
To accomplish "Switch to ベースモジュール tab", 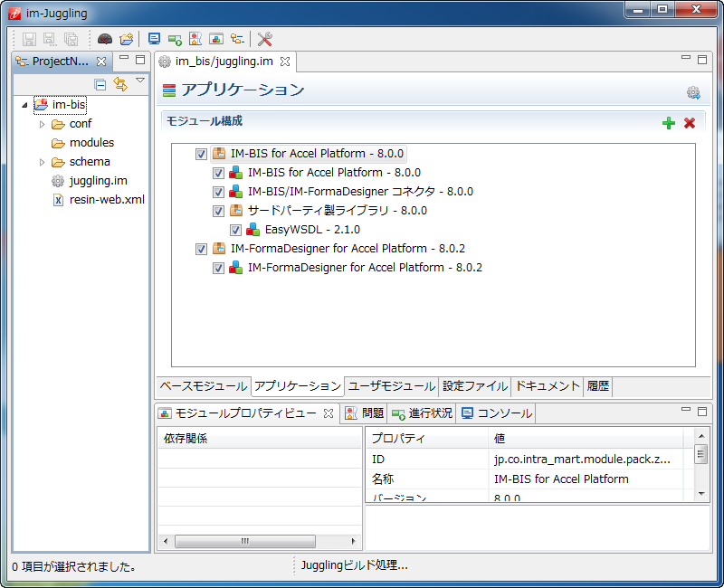I will [x=204, y=386].
